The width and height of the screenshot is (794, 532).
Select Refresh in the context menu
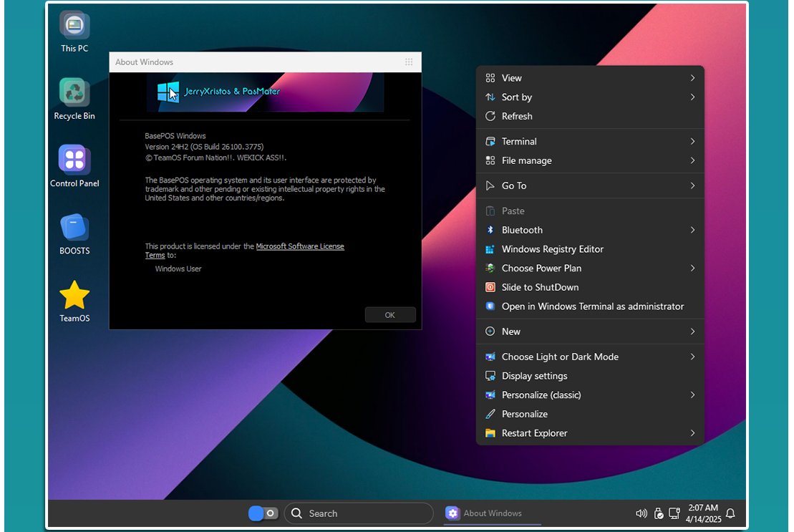[517, 116]
